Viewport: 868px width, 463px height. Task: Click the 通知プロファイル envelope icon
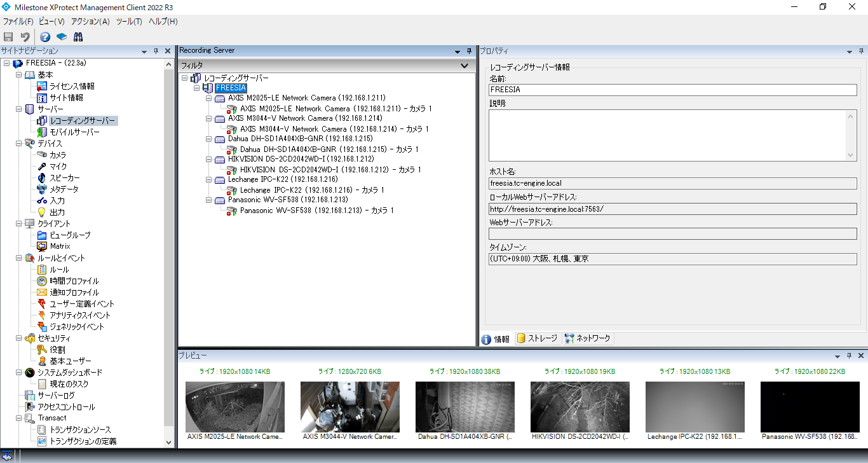click(x=42, y=293)
